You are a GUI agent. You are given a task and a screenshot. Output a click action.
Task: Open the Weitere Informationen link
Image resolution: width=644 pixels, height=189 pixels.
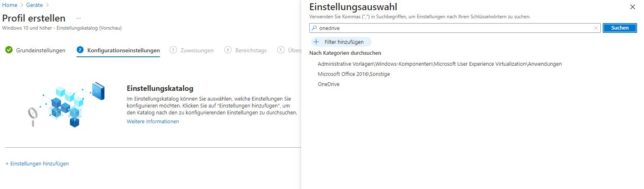153,121
